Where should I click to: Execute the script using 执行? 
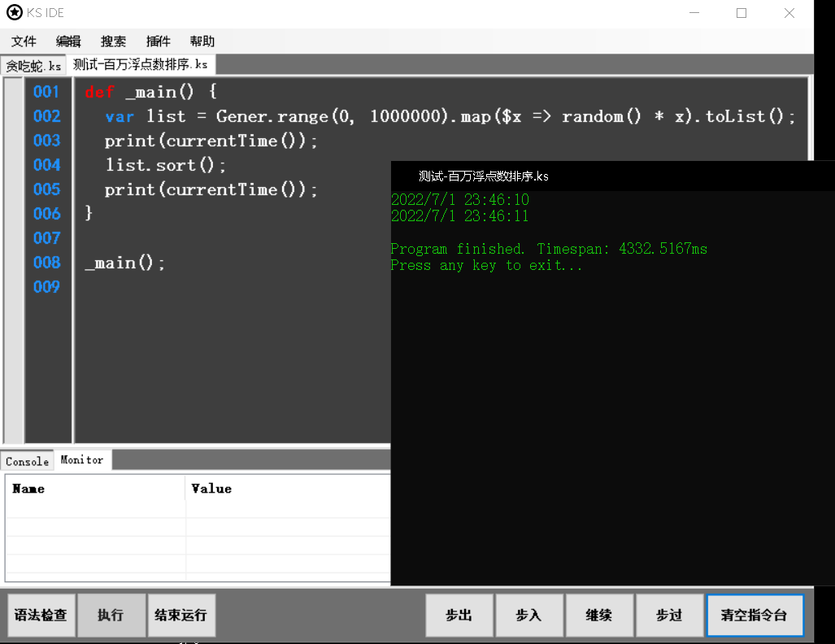coord(111,616)
